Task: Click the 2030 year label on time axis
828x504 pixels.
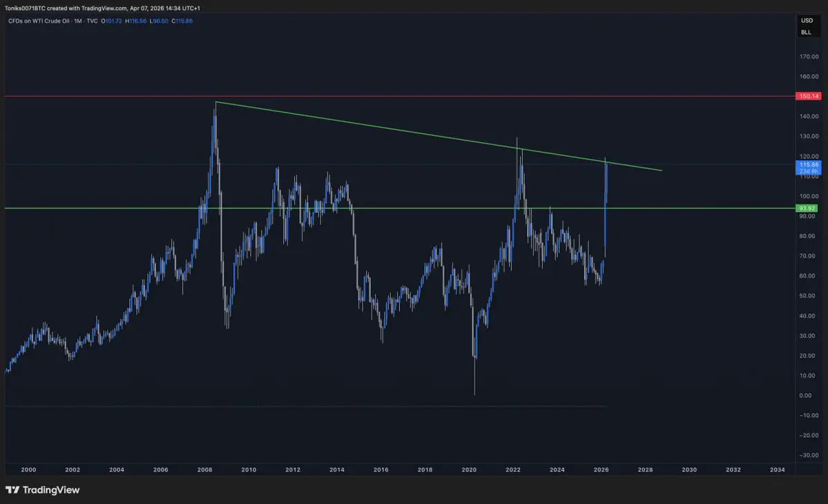Action: (x=689, y=469)
